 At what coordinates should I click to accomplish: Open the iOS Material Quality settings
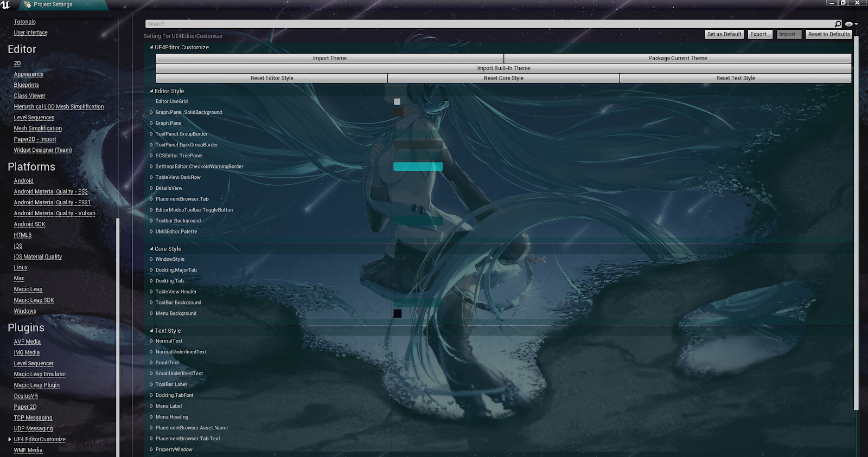pyautogui.click(x=38, y=257)
